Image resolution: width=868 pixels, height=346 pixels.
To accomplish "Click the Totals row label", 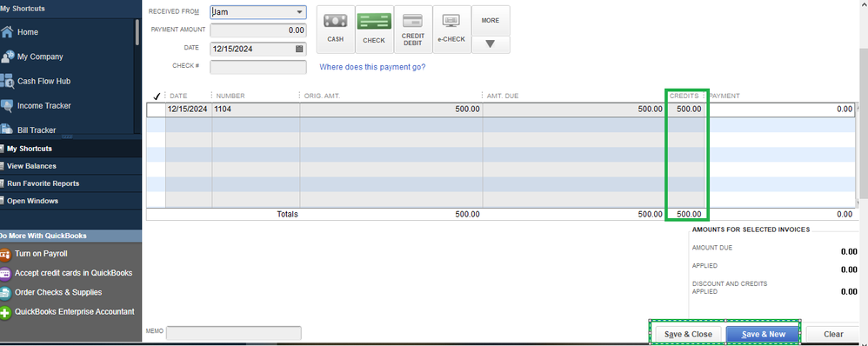I will pos(287,214).
